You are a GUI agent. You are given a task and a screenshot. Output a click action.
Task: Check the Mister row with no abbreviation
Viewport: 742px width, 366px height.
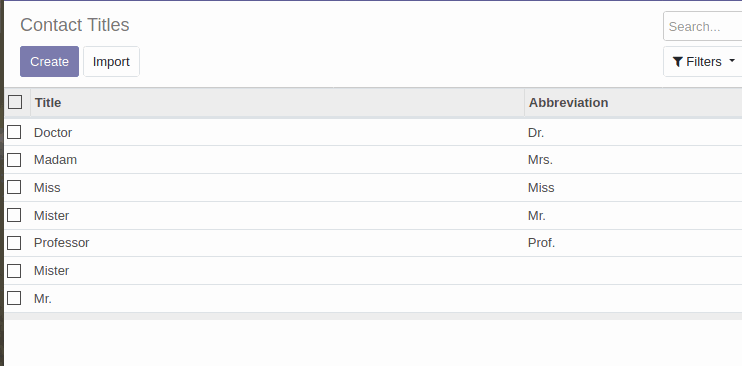14,271
